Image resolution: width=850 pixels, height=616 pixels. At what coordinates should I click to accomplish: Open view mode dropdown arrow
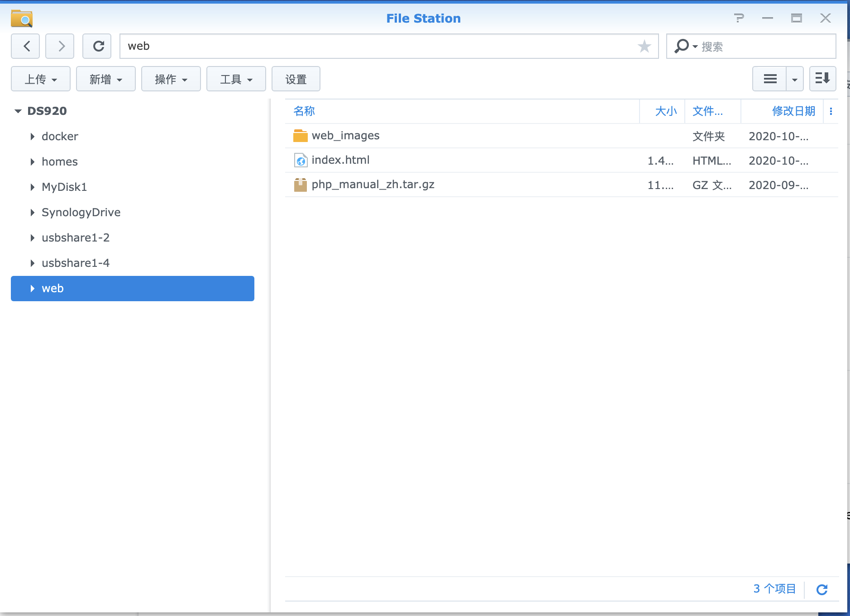[795, 79]
